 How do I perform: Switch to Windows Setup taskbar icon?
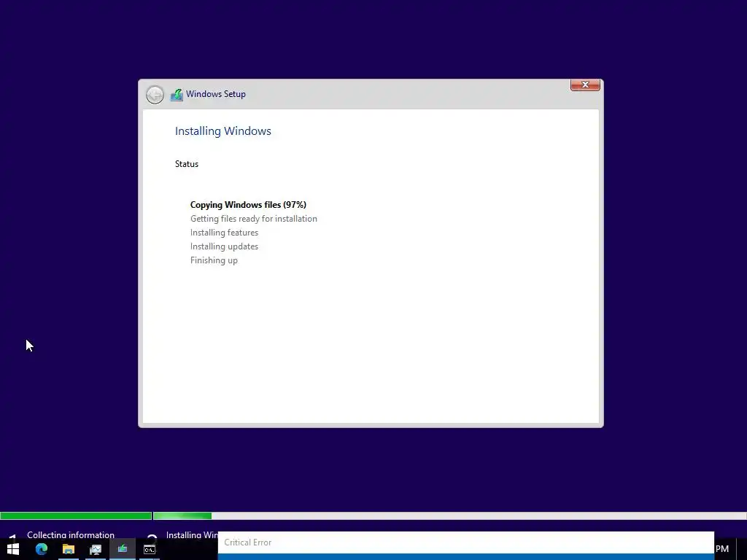pos(123,549)
